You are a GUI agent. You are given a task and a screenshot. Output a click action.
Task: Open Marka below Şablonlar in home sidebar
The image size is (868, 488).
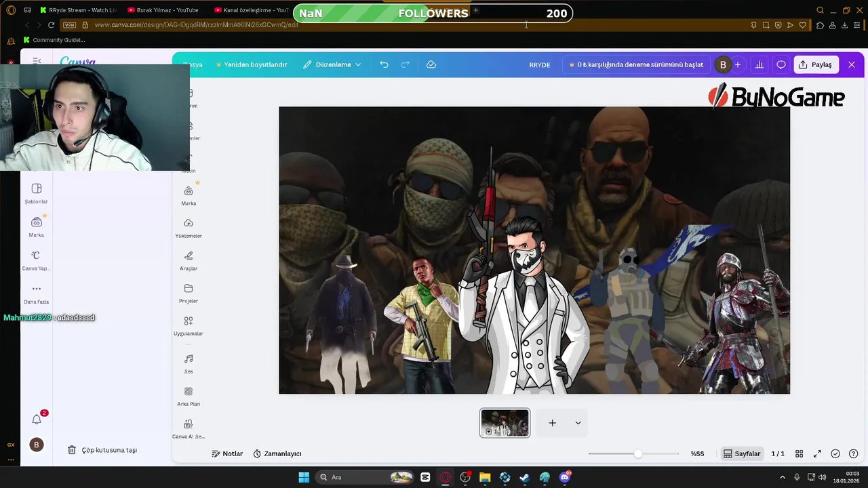(x=37, y=227)
